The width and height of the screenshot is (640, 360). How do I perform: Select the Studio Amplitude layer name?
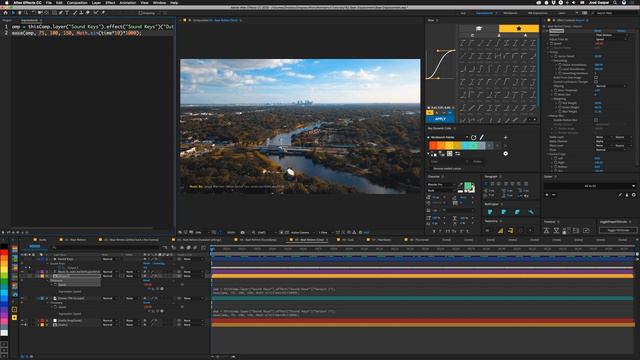click(x=70, y=321)
